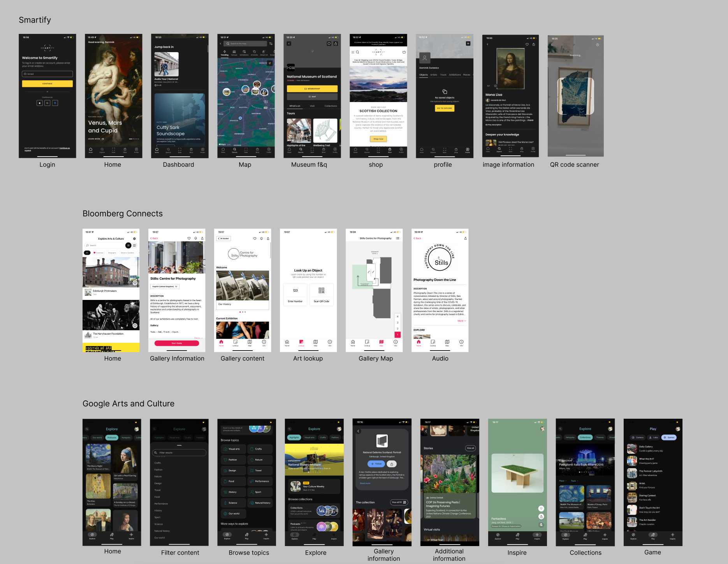The height and width of the screenshot is (564, 728).
Task: Select the Podcasts chip on Google Arts Home
Action: coord(112,437)
